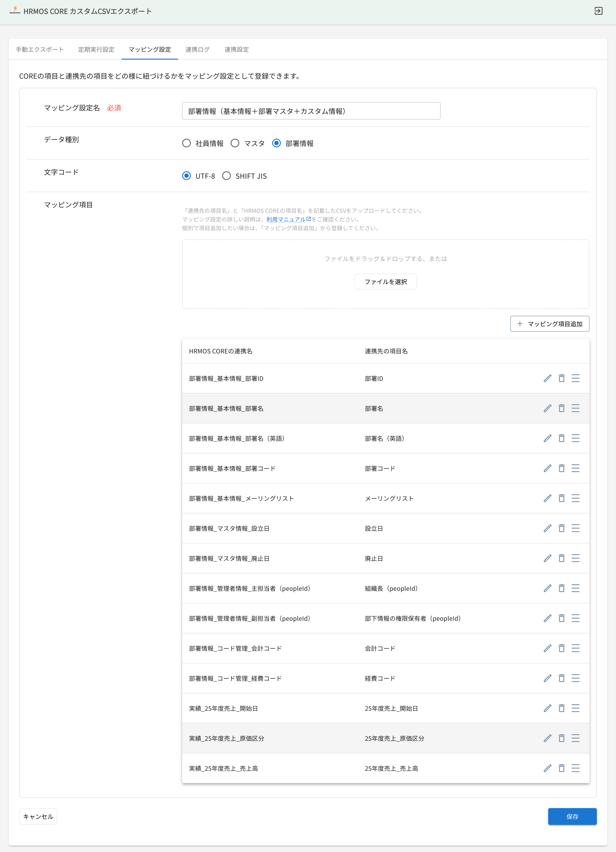Click the マッピング設定名 text field
The height and width of the screenshot is (852, 616).
click(311, 111)
